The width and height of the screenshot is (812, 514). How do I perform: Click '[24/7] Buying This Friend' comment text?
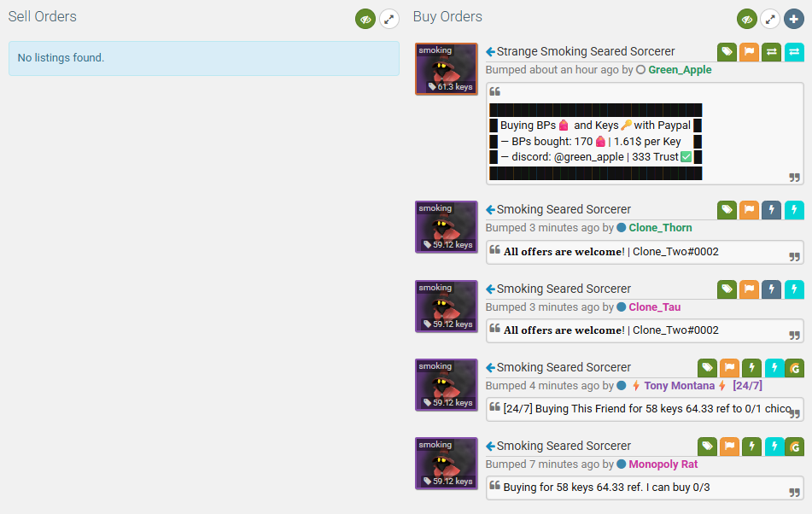coord(647,409)
